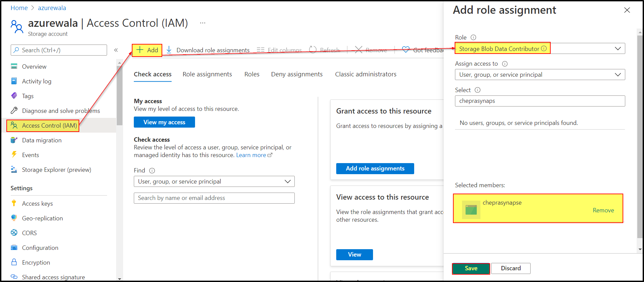Click the Shared access signature link icon

(14, 277)
